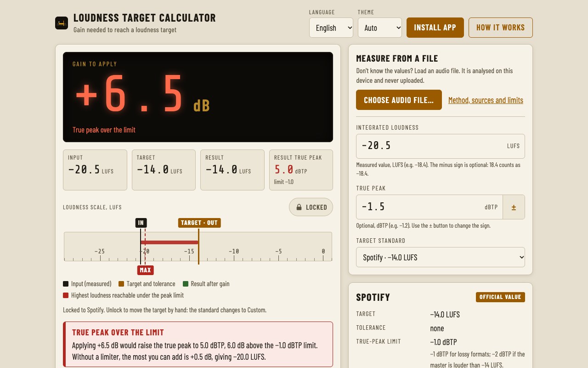This screenshot has height=368, width=588.
Task: Click Choose Audio File button
Action: point(399,100)
